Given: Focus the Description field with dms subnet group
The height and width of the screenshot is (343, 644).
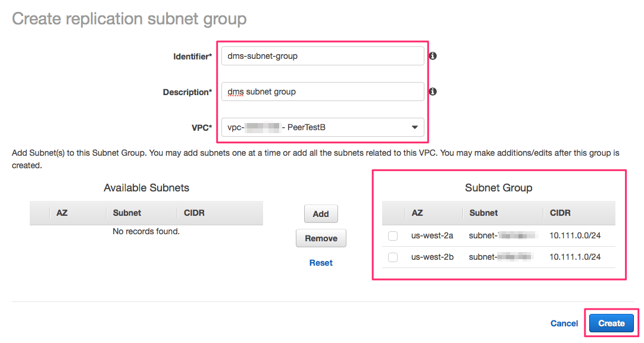Looking at the screenshot, I should 323,92.
